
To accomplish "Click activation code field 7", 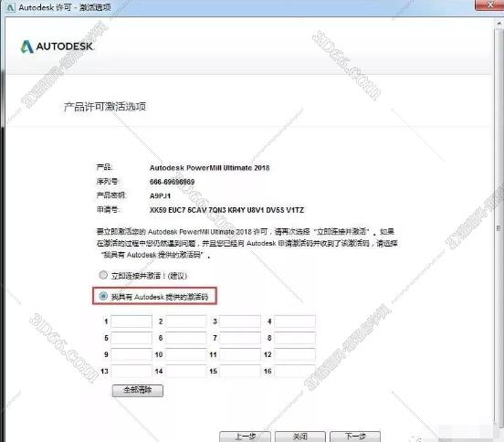I will click(240, 338).
